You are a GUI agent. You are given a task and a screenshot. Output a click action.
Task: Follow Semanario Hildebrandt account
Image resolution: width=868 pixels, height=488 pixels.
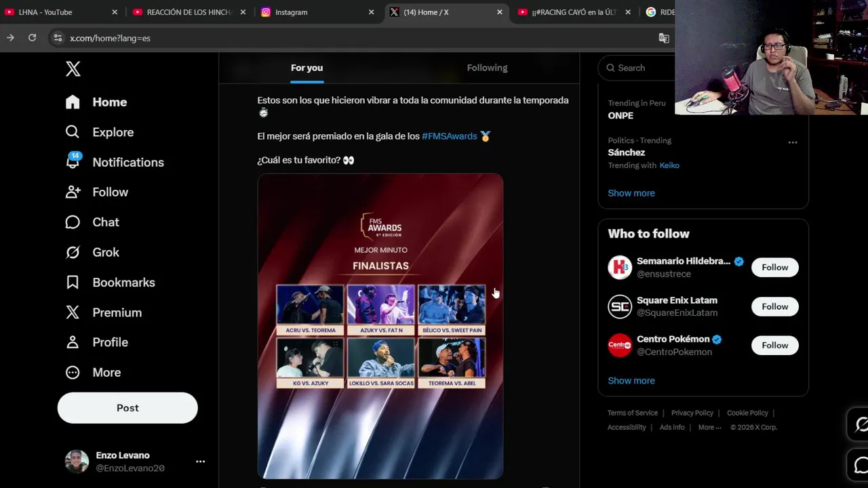click(774, 267)
